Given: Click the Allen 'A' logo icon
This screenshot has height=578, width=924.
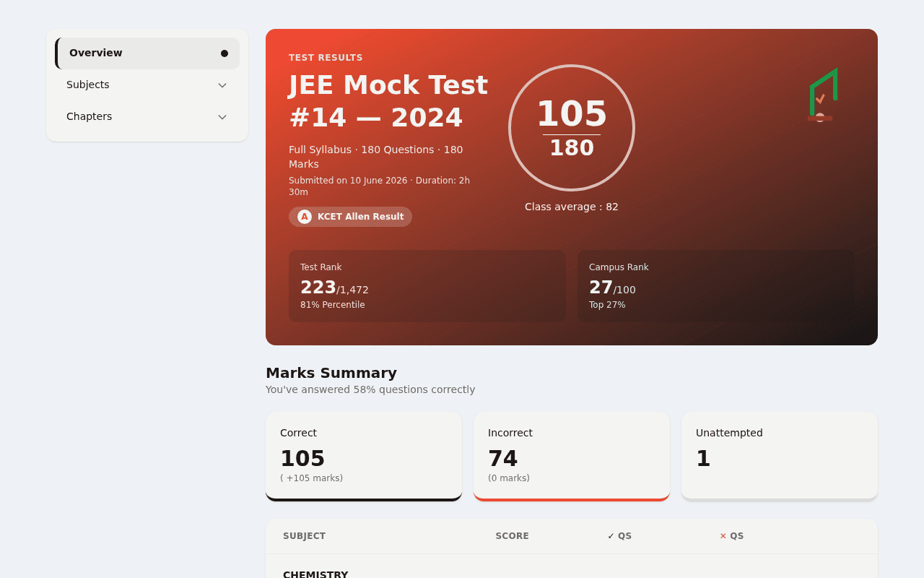Looking at the screenshot, I should coord(305,217).
